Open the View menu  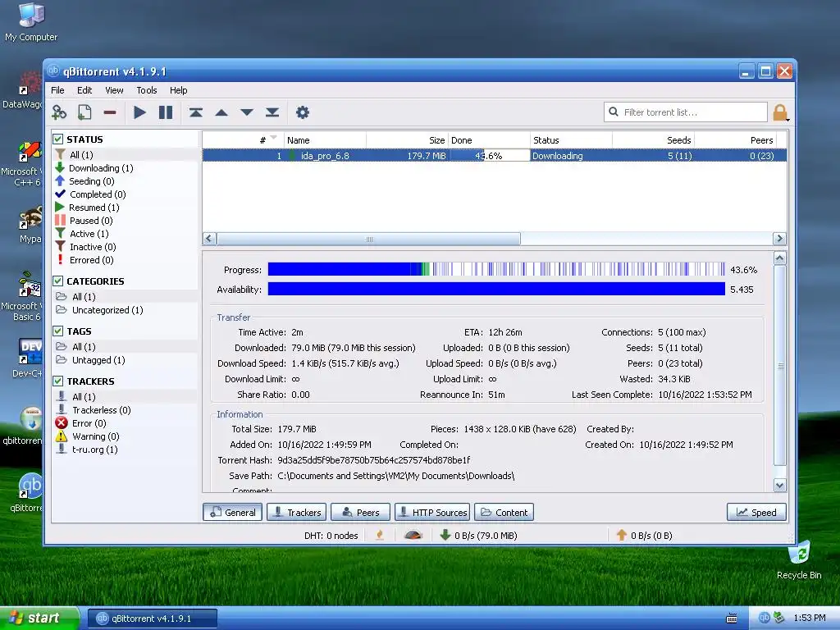114,90
